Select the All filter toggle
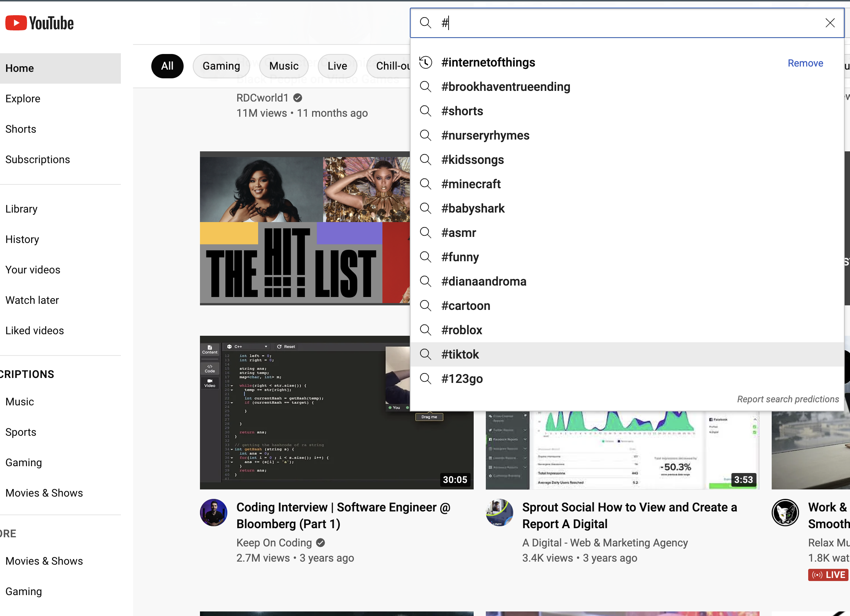850x616 pixels. click(x=167, y=66)
